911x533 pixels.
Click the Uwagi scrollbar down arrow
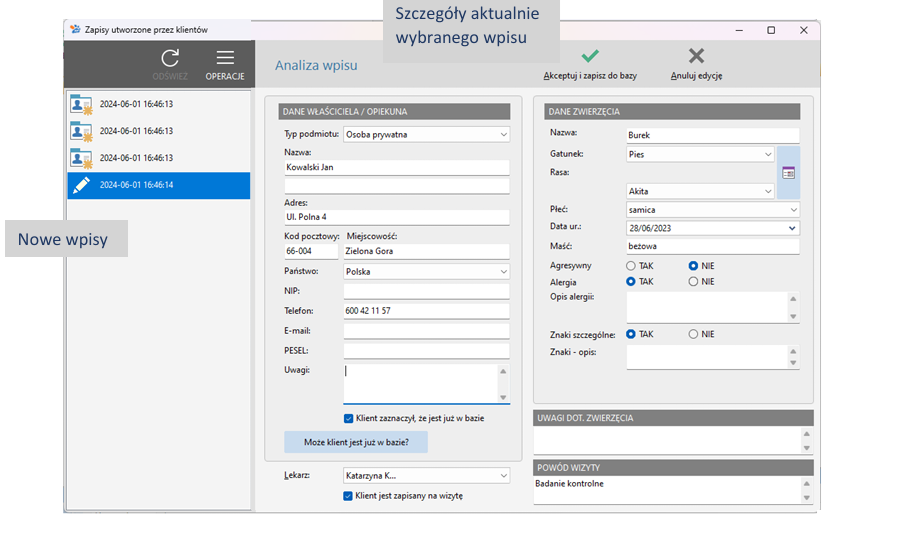503,398
